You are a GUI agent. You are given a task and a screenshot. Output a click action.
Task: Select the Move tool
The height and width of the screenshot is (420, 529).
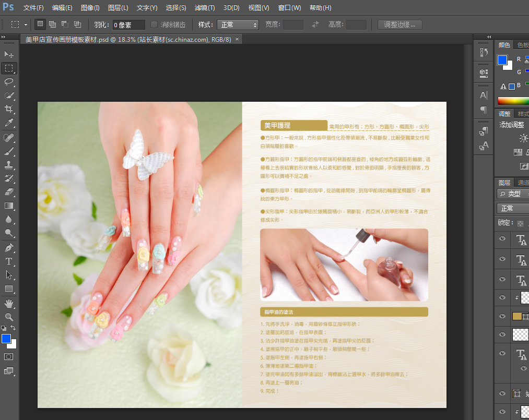click(x=9, y=54)
